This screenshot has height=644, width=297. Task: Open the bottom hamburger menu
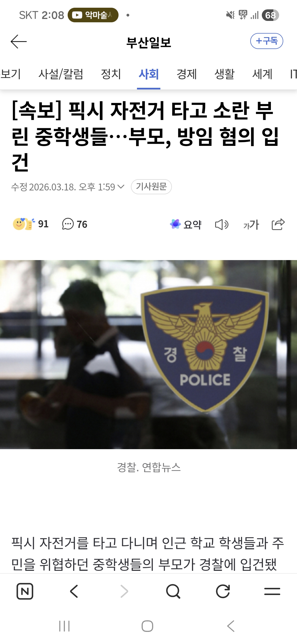click(272, 591)
